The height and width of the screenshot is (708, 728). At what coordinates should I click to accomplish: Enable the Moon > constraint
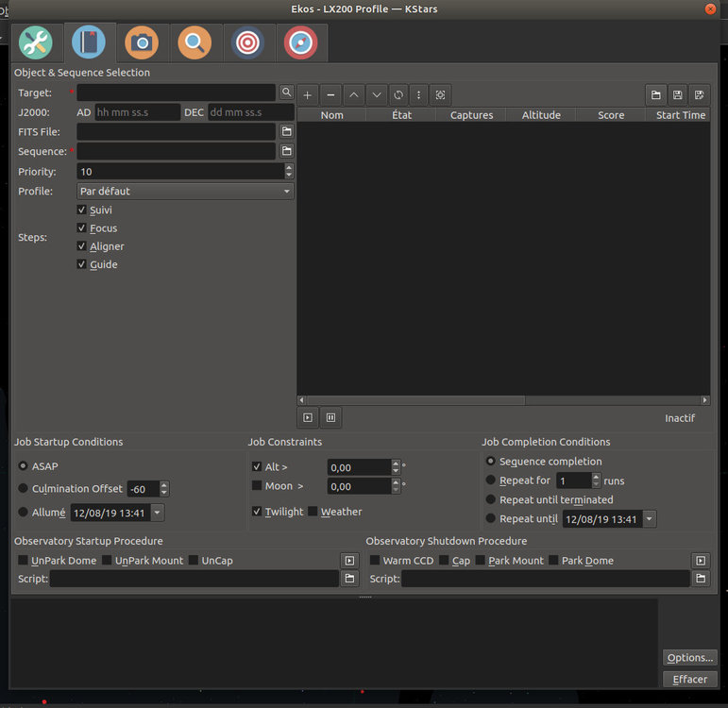tap(257, 485)
